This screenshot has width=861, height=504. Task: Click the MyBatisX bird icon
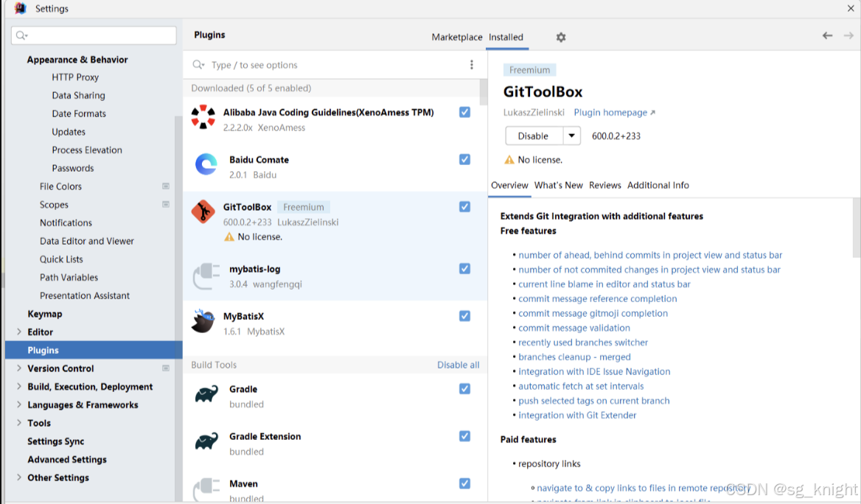pyautogui.click(x=203, y=321)
